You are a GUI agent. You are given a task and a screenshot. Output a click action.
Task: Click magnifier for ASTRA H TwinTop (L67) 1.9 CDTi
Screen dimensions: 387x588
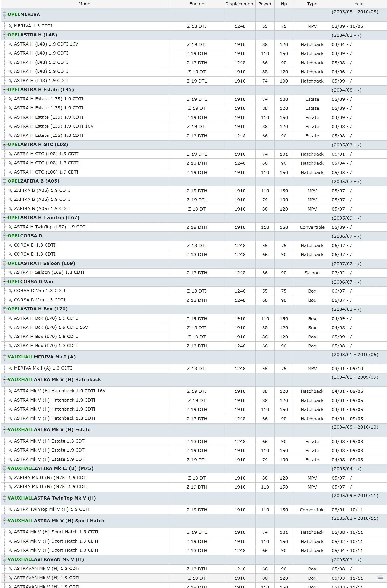click(x=10, y=227)
